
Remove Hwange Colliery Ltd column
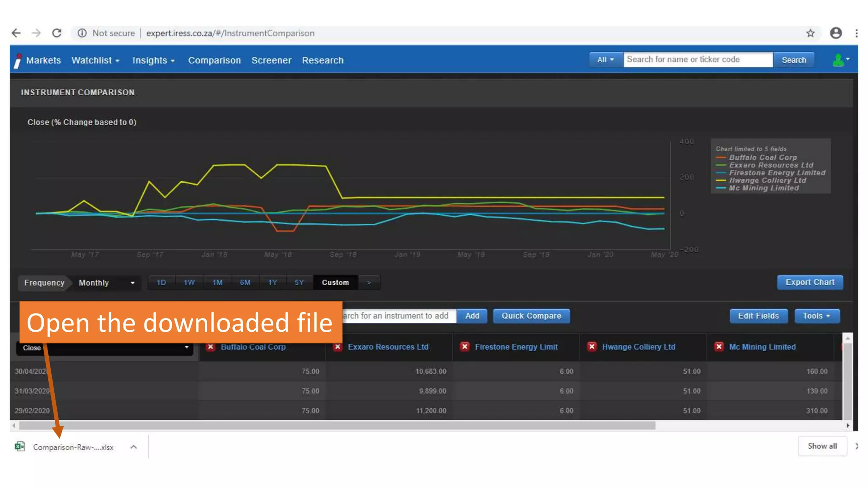tap(592, 347)
